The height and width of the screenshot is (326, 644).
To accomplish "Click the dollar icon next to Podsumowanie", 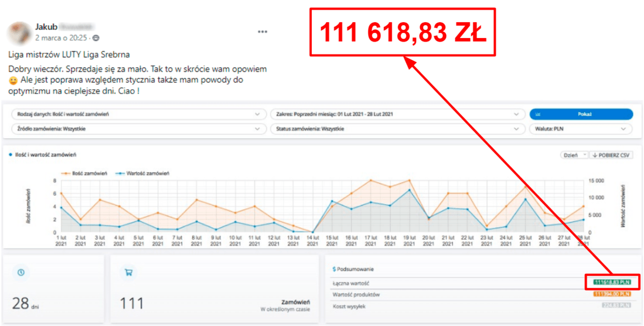I will (334, 269).
